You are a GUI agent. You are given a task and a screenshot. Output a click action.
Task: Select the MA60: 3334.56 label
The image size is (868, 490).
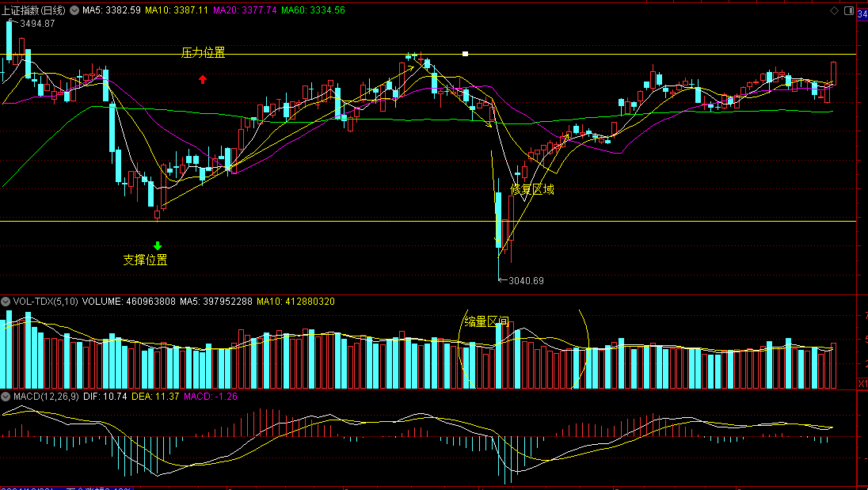pyautogui.click(x=313, y=10)
